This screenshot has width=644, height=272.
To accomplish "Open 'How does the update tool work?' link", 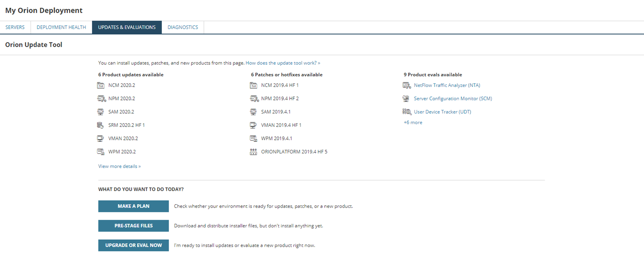I will pyautogui.click(x=283, y=63).
